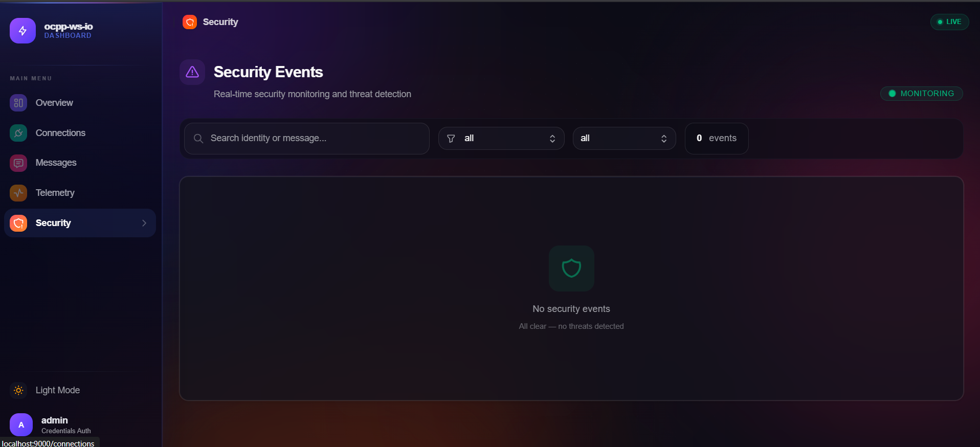Select the Telemetry waveform icon
Viewport: 980px width, 447px height.
[18, 193]
